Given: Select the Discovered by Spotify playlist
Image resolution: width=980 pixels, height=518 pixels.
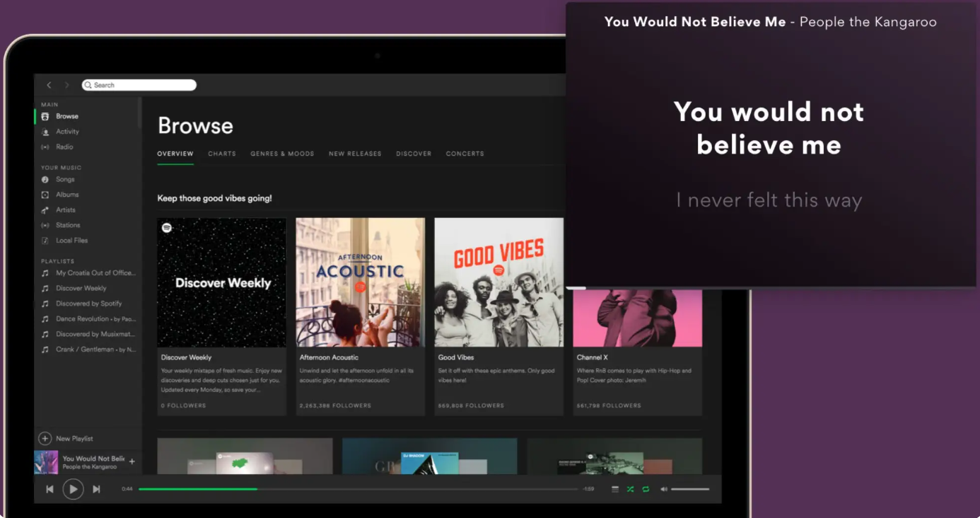Looking at the screenshot, I should coord(88,304).
